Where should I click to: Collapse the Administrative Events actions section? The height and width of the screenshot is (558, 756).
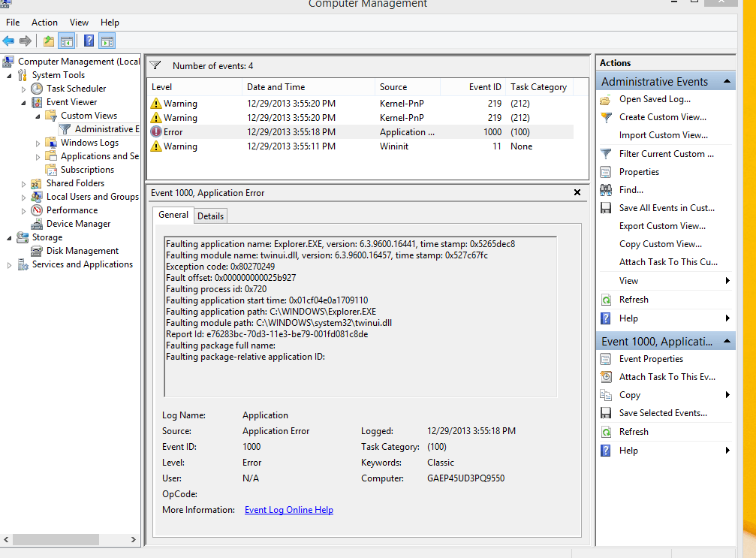click(x=727, y=82)
